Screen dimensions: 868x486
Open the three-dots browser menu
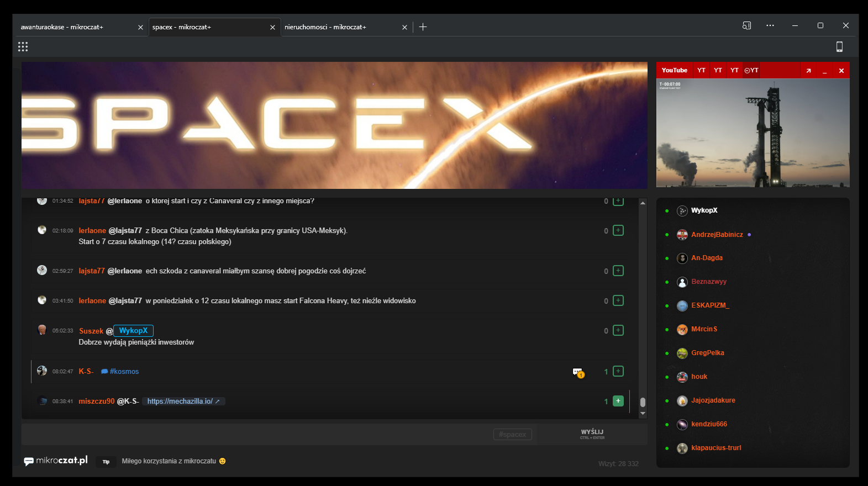(x=770, y=26)
